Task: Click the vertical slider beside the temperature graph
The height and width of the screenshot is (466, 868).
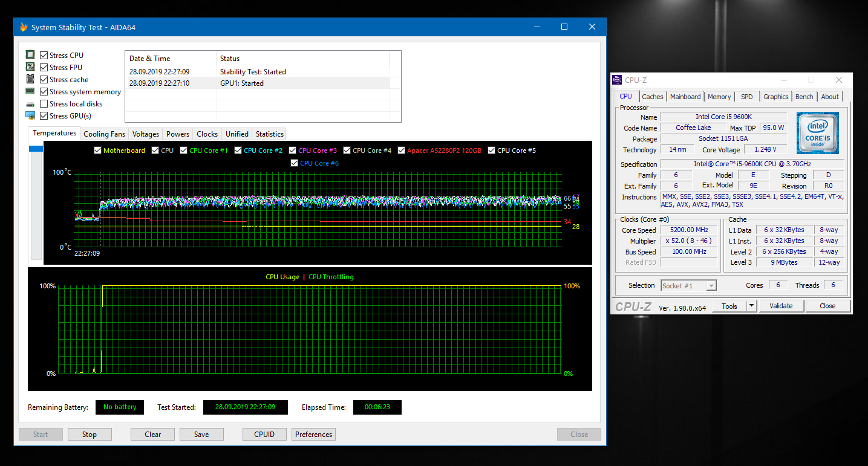Action: [36, 202]
